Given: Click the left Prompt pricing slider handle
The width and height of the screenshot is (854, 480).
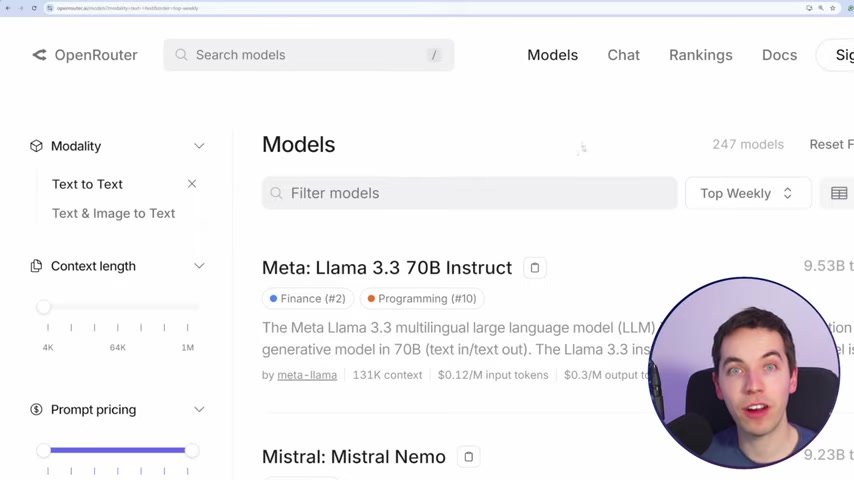Looking at the screenshot, I should (44, 450).
